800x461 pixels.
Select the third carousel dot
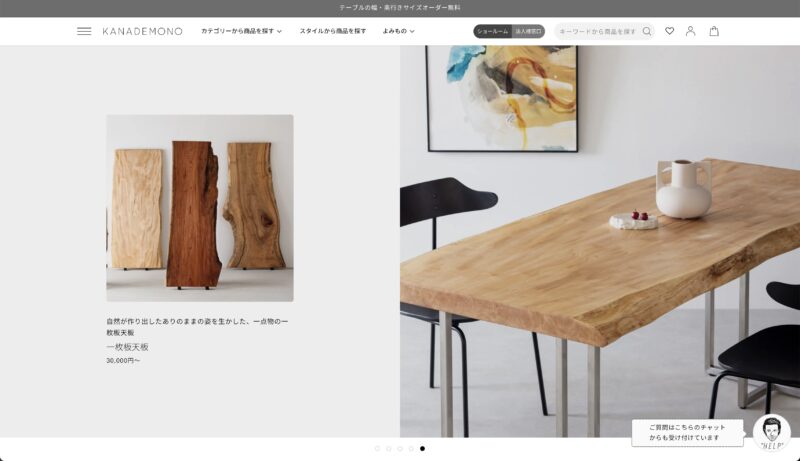[399, 448]
